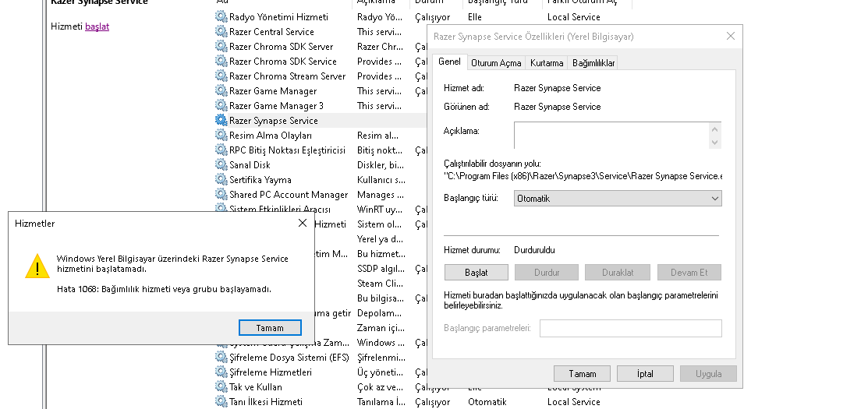Screen dimensions: 868x409
Task: Click the Açıklama box down scroll arrow
Action: pos(714,142)
